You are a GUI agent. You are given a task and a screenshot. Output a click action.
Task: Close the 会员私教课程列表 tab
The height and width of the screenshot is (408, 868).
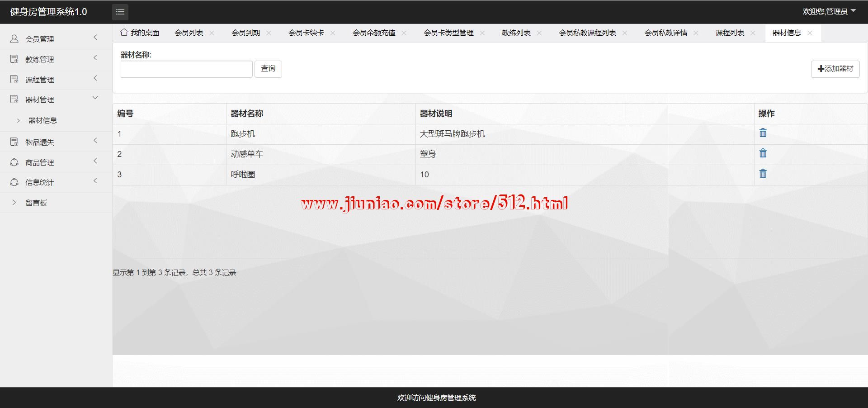point(625,33)
